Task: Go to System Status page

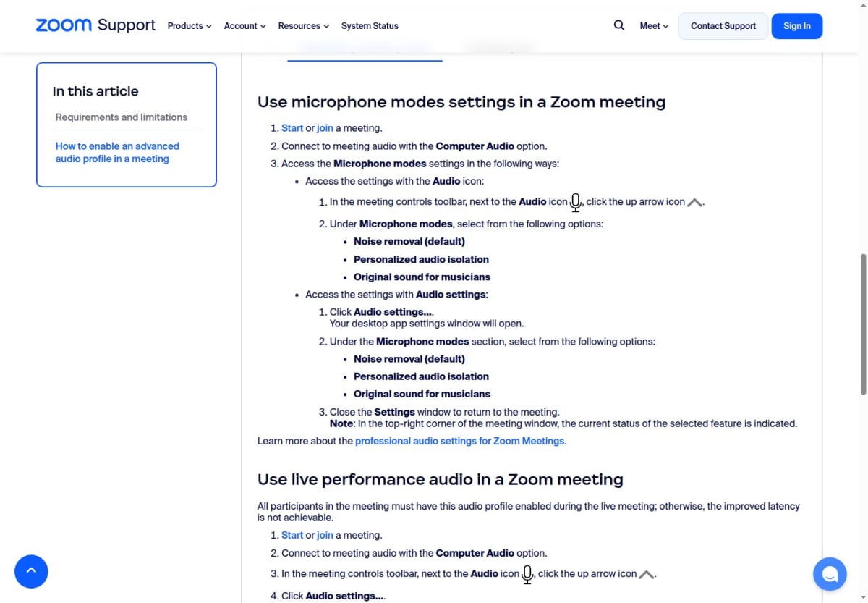Action: click(x=370, y=26)
